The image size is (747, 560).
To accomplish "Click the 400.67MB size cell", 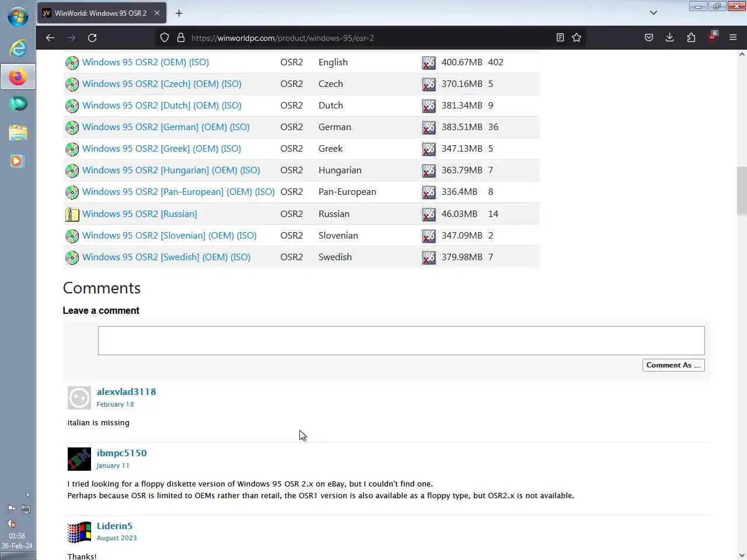I will tap(462, 62).
